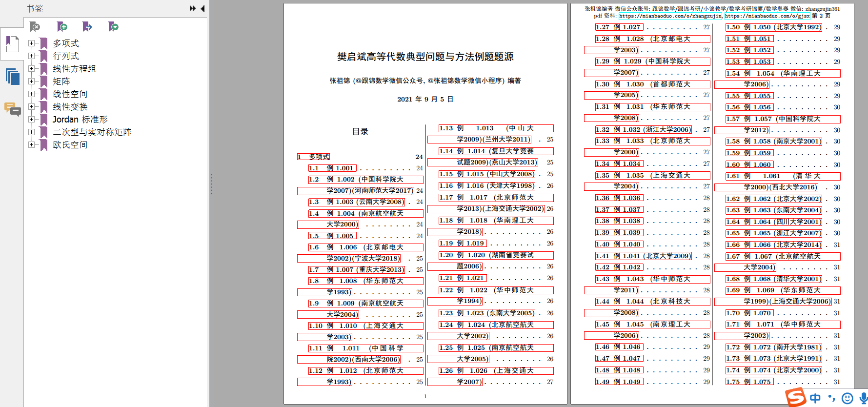Follow the contents link '1.5 例 1.005'

pyautogui.click(x=332, y=236)
